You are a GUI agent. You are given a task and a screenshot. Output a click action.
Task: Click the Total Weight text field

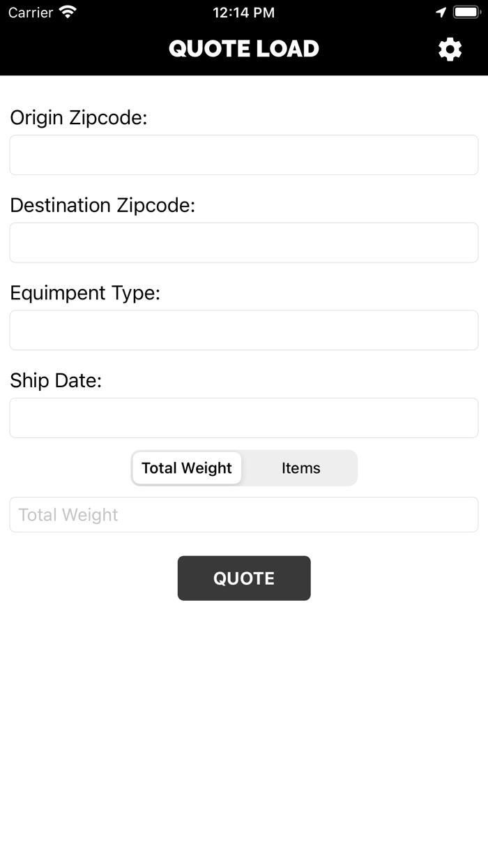[244, 514]
